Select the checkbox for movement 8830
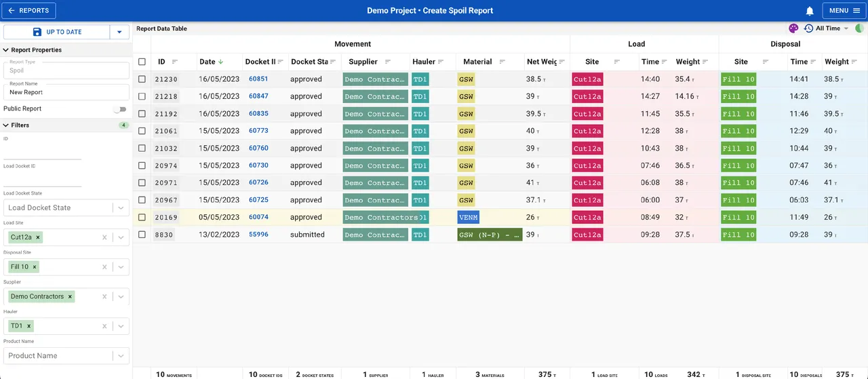The image size is (868, 379). (x=142, y=235)
